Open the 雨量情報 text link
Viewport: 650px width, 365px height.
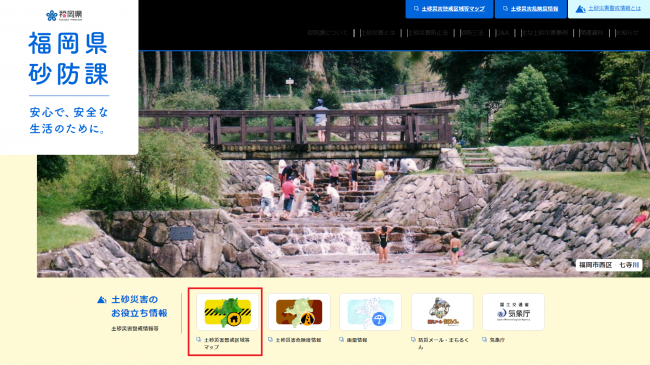tap(357, 340)
